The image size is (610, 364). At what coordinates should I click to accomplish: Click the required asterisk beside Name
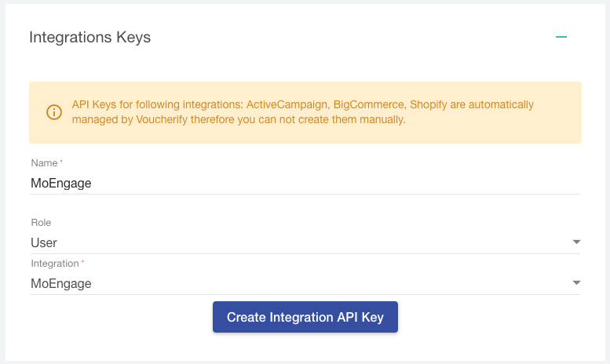61,162
